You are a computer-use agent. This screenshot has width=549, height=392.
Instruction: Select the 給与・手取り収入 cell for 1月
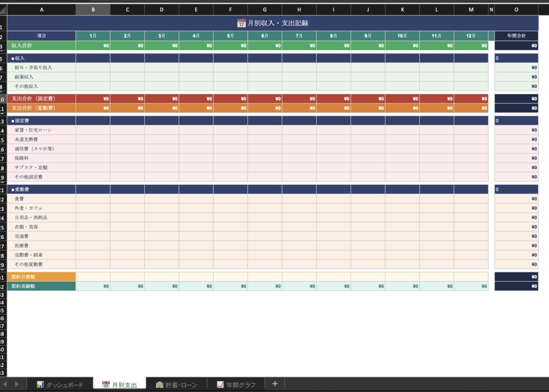93,67
